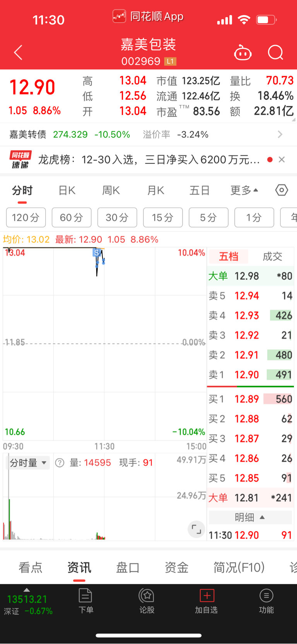Tap the stock code 002969
This screenshot has height=644, width=297.
[141, 61]
